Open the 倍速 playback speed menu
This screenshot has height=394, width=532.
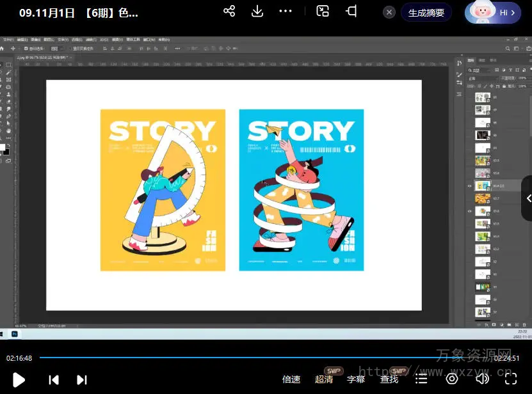(291, 379)
